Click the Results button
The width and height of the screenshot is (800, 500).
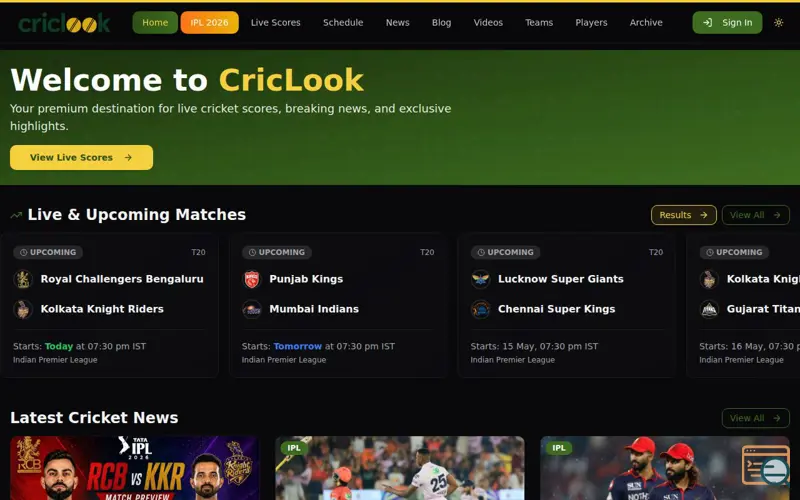point(684,215)
